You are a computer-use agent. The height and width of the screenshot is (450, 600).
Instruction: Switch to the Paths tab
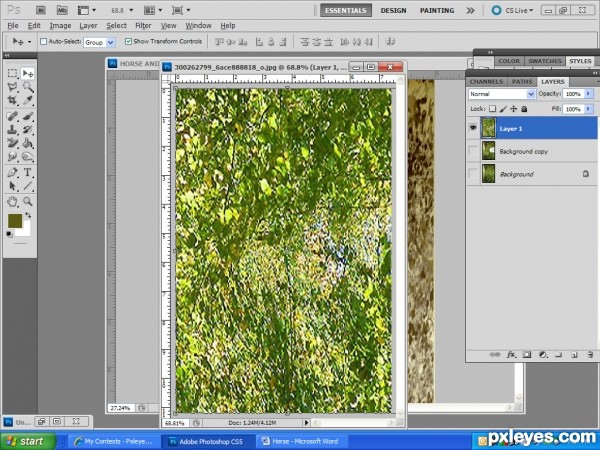(x=522, y=82)
